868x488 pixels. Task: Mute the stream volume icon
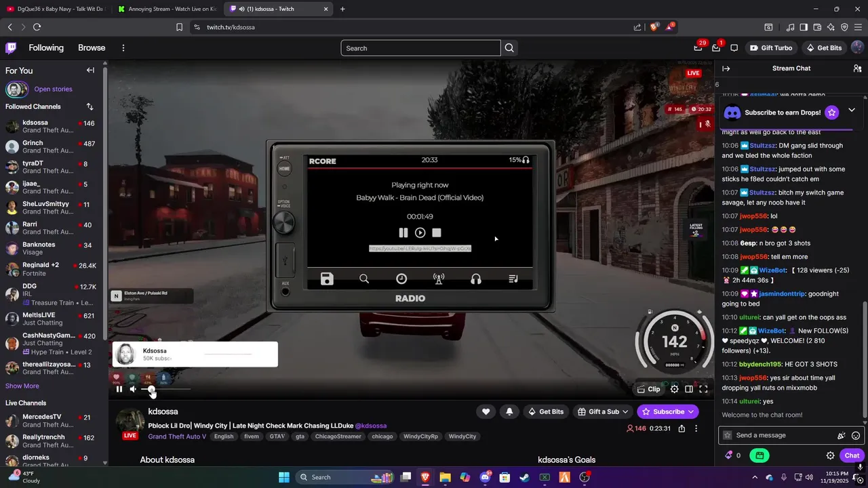point(134,389)
